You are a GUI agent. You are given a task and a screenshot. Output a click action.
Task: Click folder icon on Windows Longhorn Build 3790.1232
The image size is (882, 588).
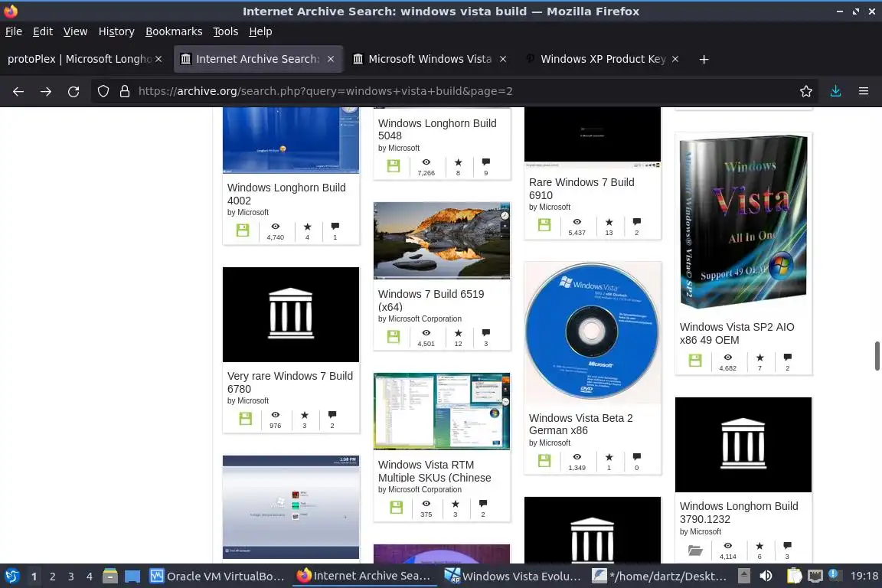pos(695,550)
